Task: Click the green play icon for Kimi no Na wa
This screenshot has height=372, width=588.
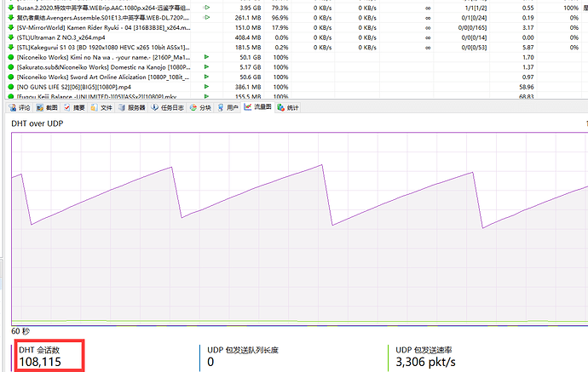Action: click(x=206, y=57)
